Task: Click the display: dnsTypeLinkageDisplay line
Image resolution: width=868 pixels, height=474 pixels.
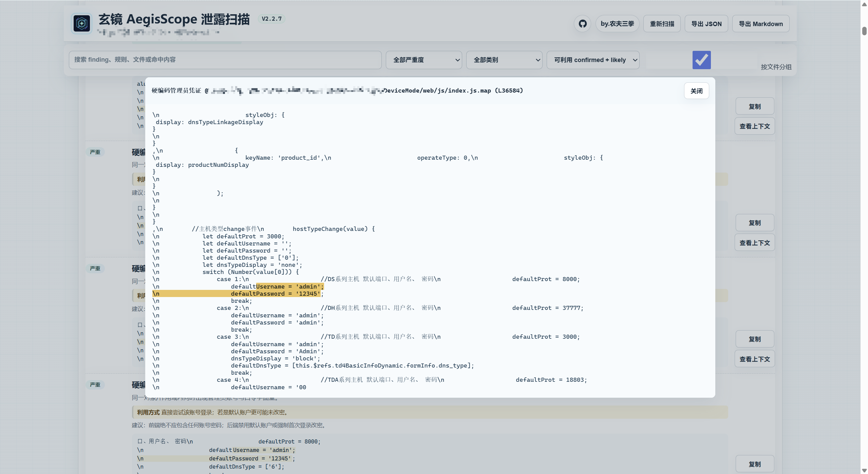Action: point(209,122)
